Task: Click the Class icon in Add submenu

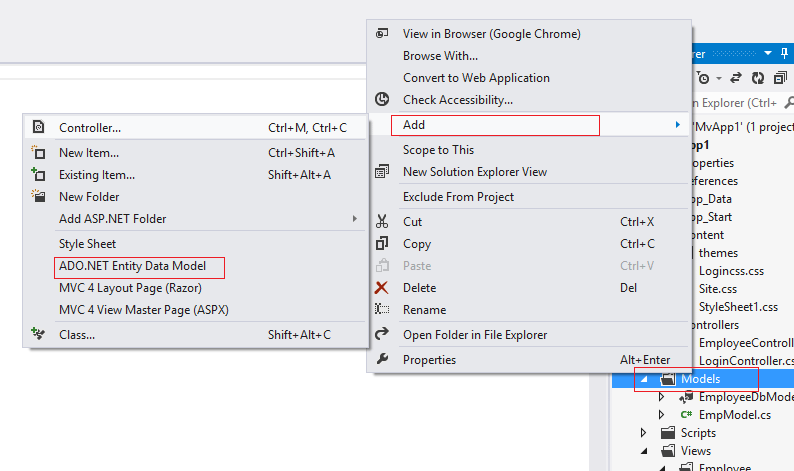Action: (39, 334)
